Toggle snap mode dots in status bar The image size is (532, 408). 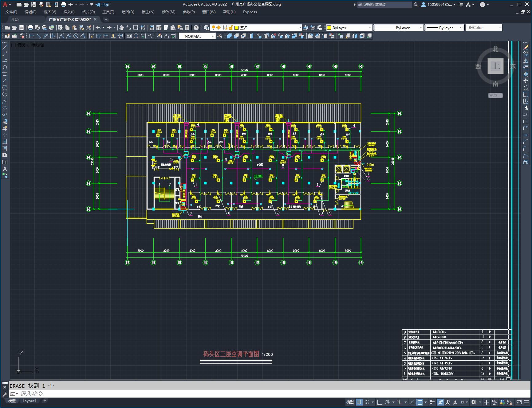367,402
